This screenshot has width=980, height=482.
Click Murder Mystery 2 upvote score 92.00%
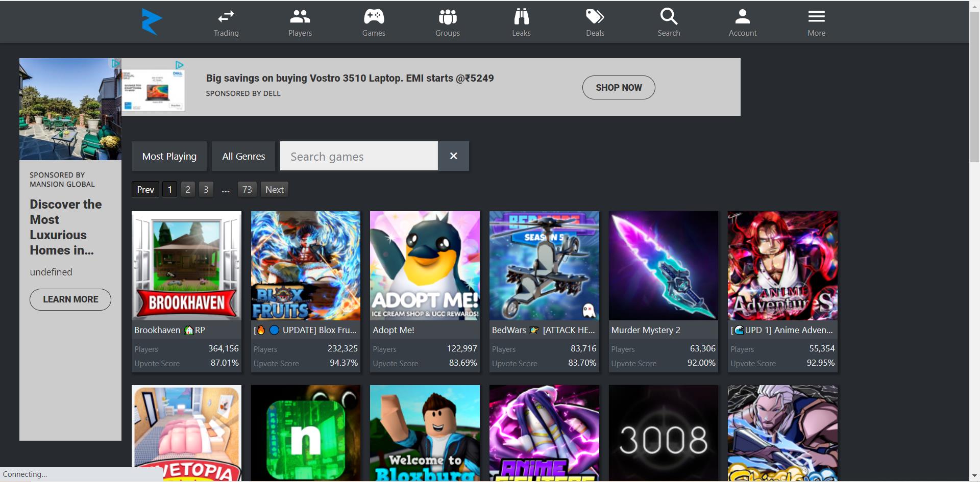(x=701, y=363)
